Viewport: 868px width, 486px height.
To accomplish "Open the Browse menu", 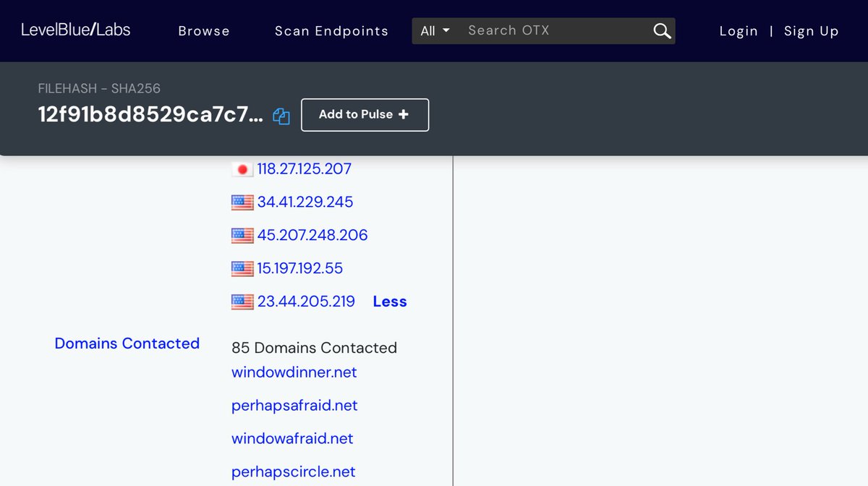I will [204, 31].
